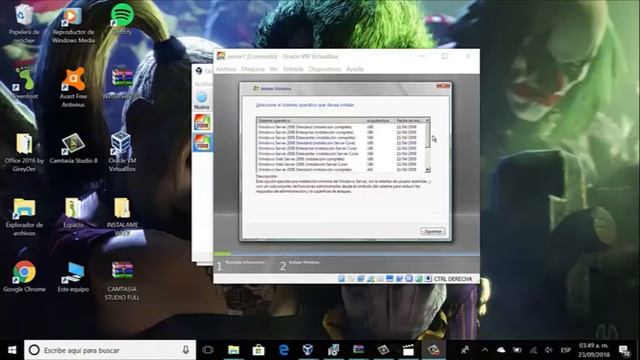Open the Ayuda menu

pos(355,69)
